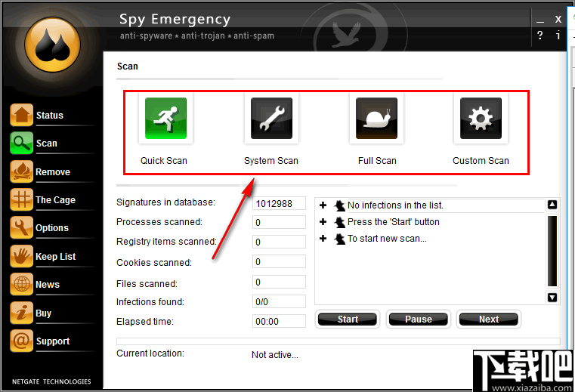Click the Elapsed time 00:00 field
The image size is (575, 392).
pos(279,321)
